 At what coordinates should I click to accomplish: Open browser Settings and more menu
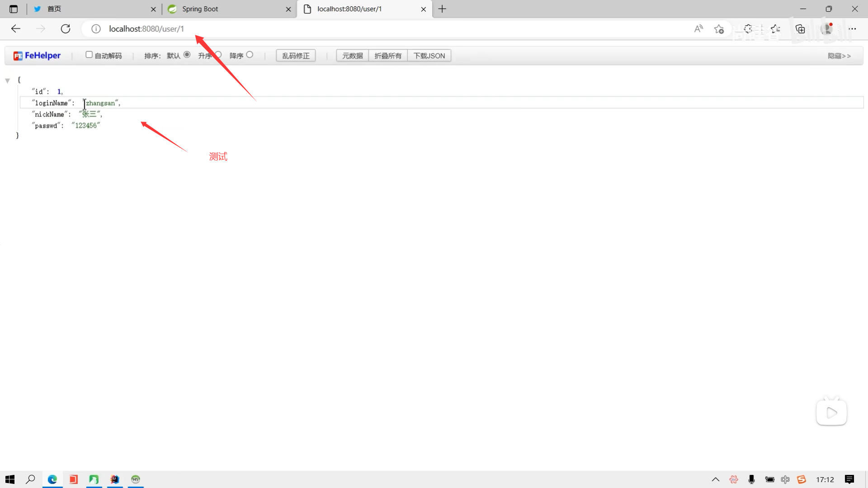point(852,29)
